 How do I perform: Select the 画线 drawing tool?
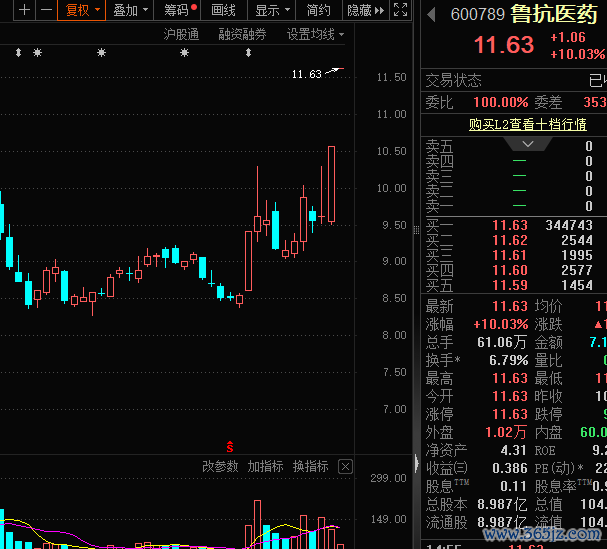(223, 10)
